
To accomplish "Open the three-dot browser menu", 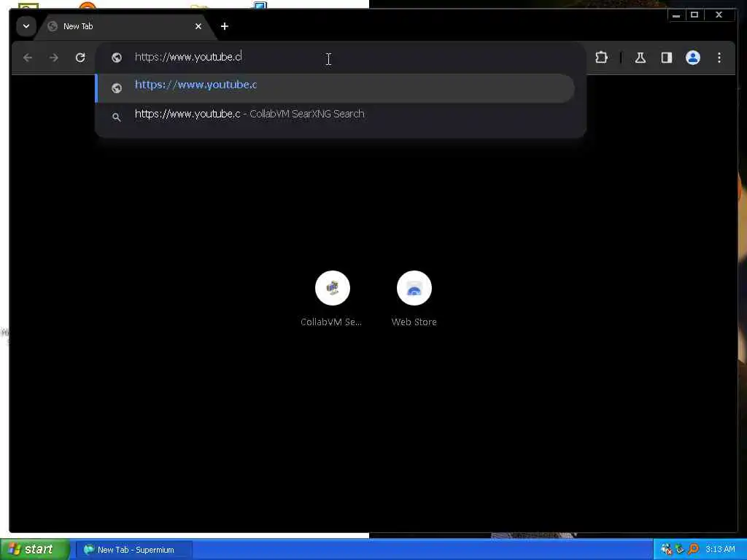I will [x=719, y=58].
